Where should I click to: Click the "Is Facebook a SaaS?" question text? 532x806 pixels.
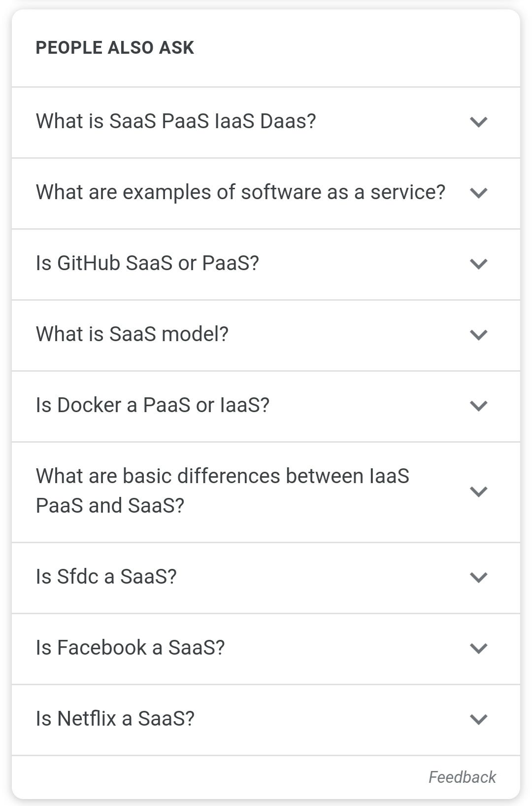pyautogui.click(x=130, y=648)
